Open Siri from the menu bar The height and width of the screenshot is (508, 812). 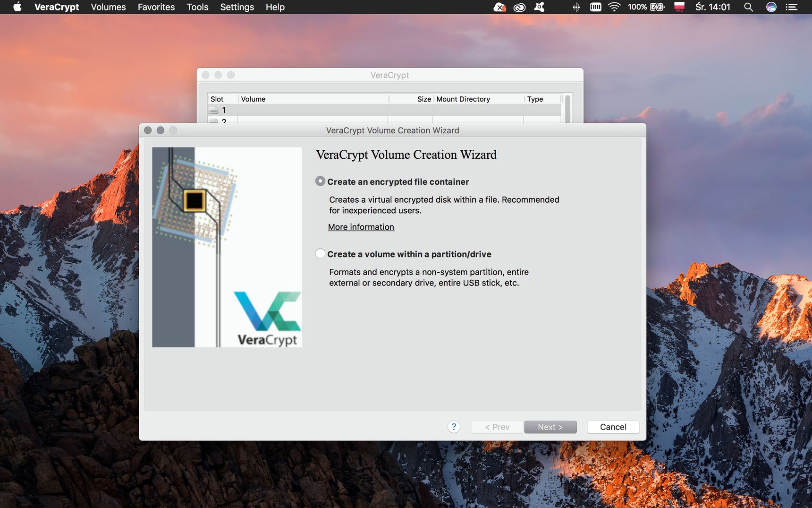click(771, 7)
